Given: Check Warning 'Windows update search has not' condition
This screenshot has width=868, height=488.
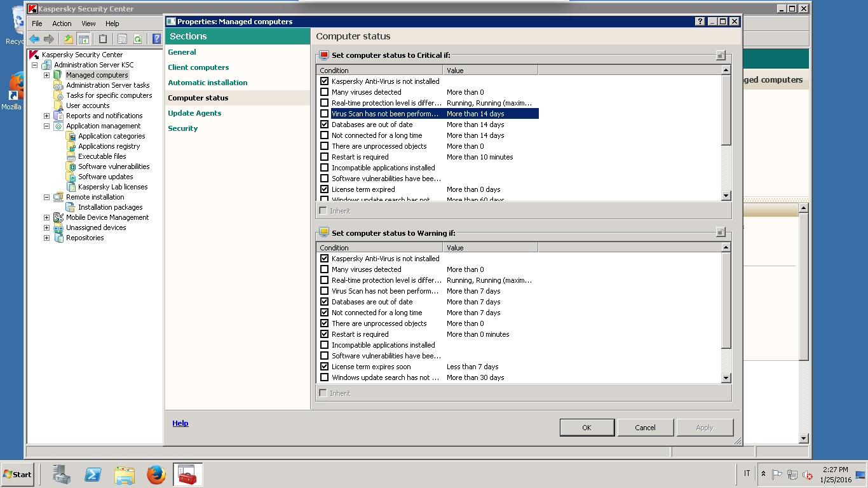Looking at the screenshot, I should click(x=325, y=377).
